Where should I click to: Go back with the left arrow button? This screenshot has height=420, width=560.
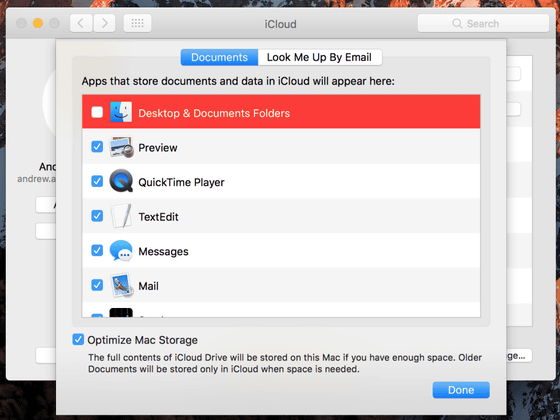[x=81, y=24]
